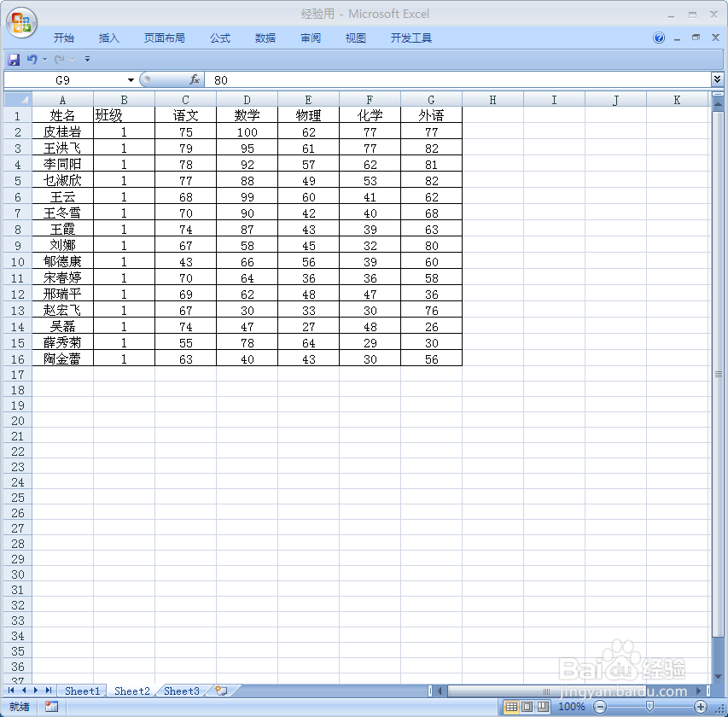Go to last sheet navigation arrow
728x717 pixels.
coord(49,691)
